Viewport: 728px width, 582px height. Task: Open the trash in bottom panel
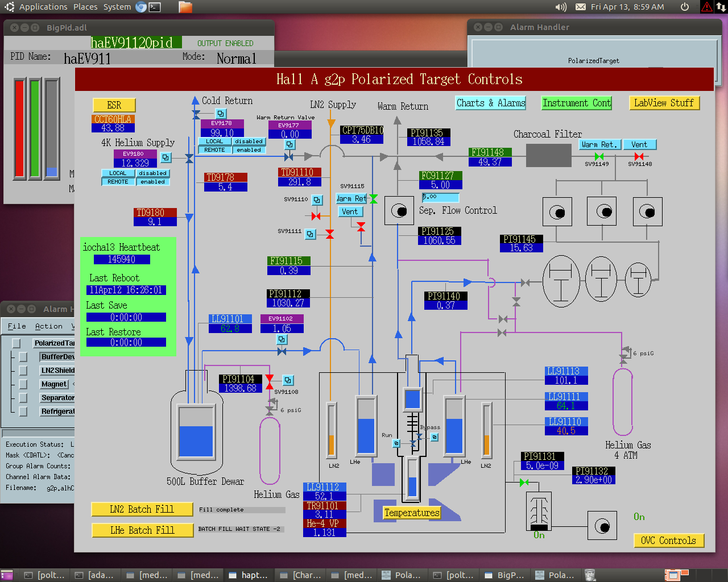(x=590, y=575)
